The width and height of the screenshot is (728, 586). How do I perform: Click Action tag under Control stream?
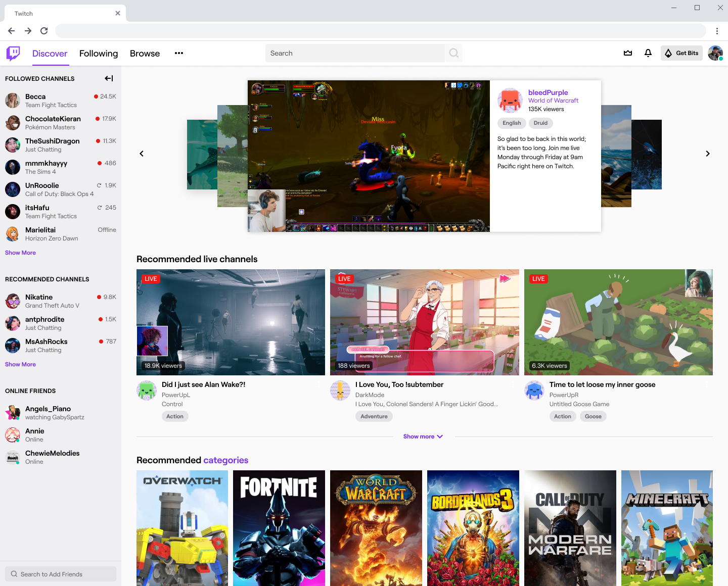(x=175, y=416)
